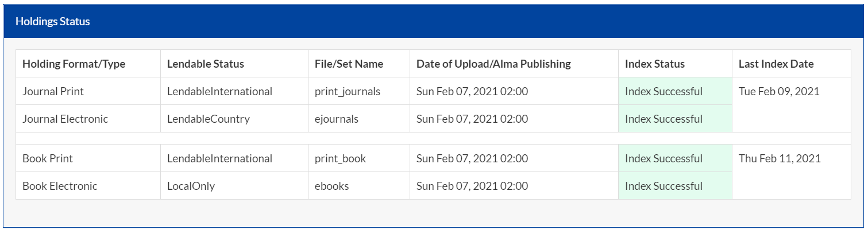Image resolution: width=868 pixels, height=230 pixels.
Task: Click the Index Status column header
Action: [x=654, y=64]
